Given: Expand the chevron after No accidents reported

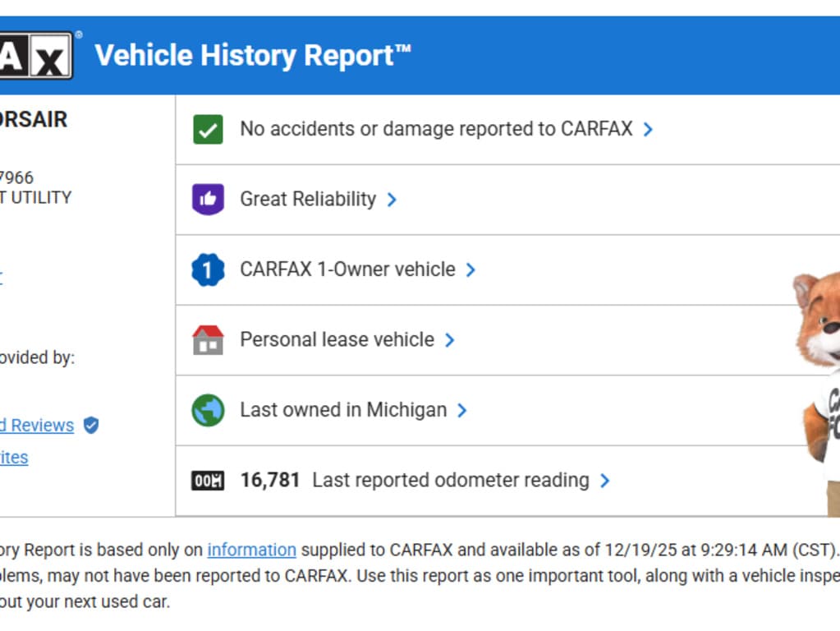Looking at the screenshot, I should 648,130.
